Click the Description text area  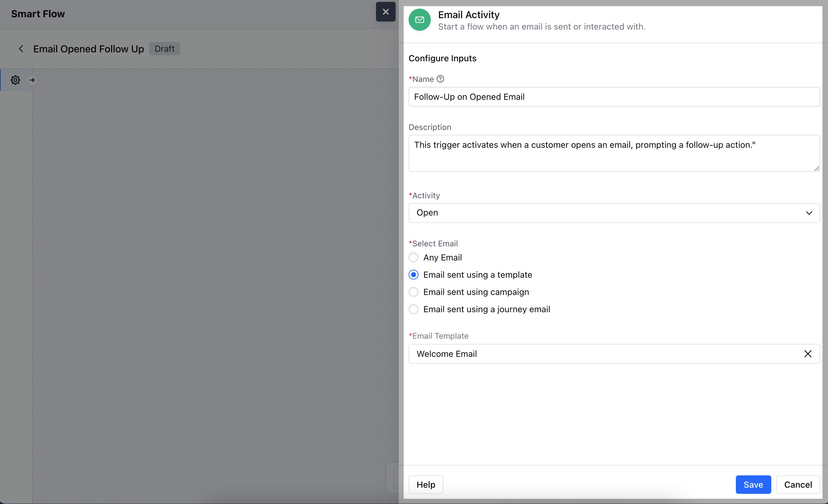point(614,153)
